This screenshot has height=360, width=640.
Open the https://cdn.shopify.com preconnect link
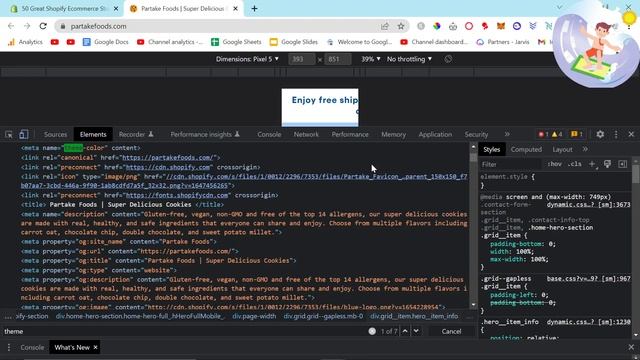pos(168,167)
